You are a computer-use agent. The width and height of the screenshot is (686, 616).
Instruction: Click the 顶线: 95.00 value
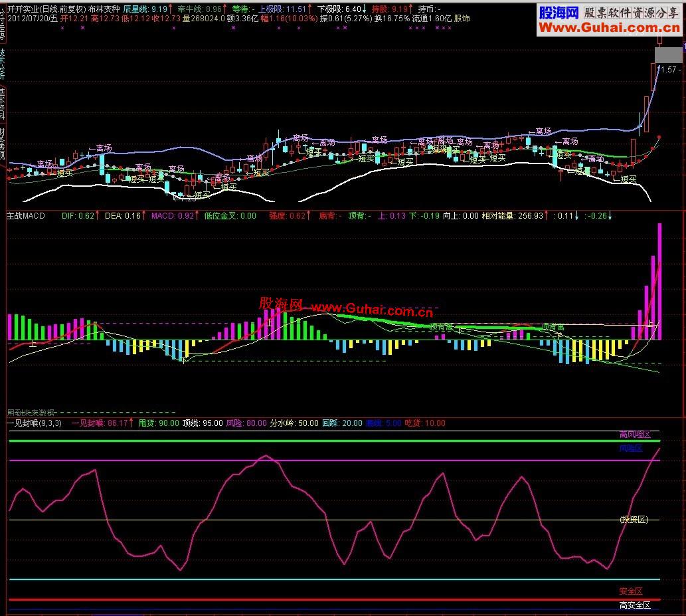coord(203,423)
